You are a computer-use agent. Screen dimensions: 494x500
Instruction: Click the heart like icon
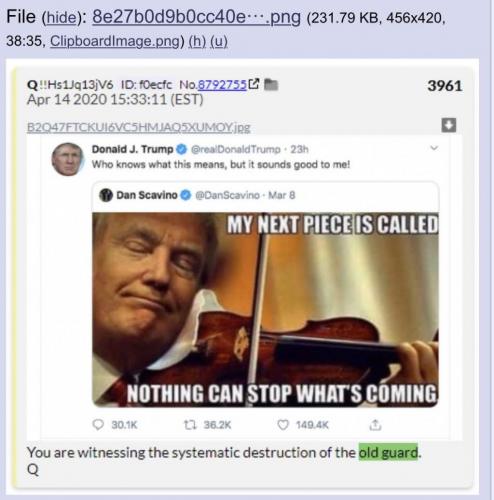[283, 425]
